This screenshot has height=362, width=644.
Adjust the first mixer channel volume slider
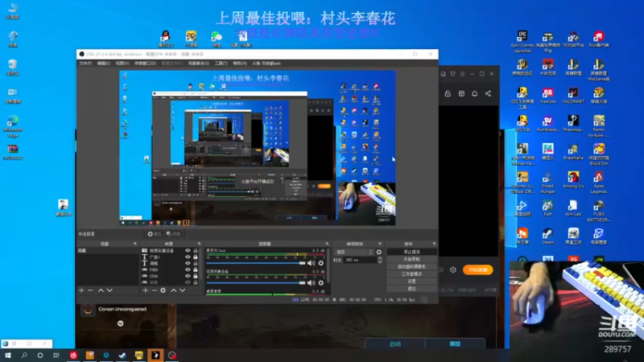(256, 263)
